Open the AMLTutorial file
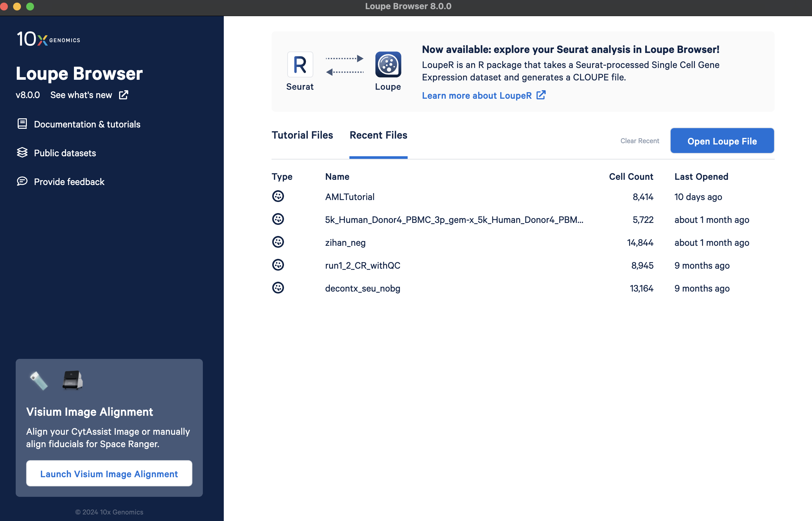The width and height of the screenshot is (812, 521). click(x=350, y=197)
